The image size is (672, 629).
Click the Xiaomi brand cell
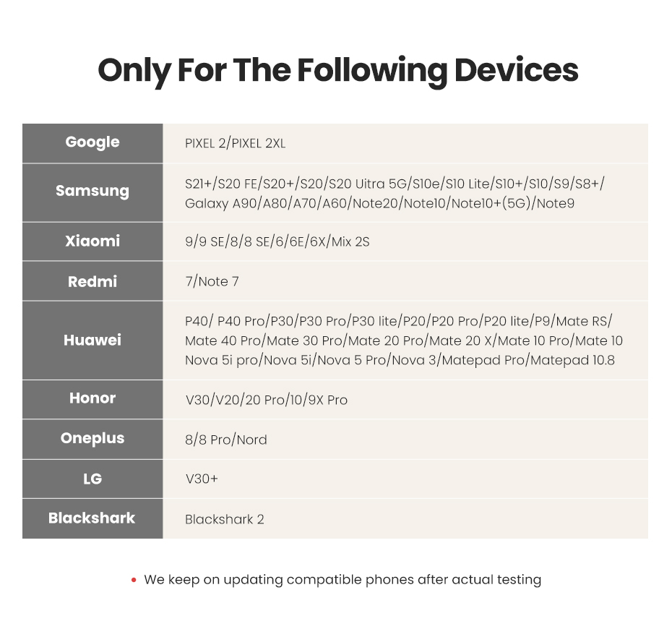tap(92, 241)
